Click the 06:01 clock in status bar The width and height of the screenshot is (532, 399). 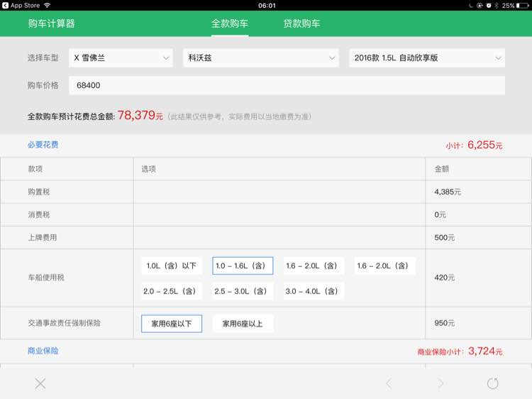[x=267, y=6]
